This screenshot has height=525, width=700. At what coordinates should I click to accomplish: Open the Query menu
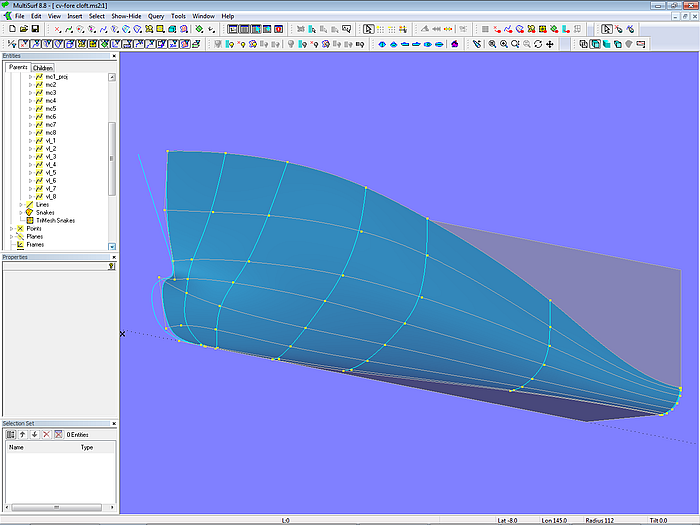pyautogui.click(x=155, y=16)
